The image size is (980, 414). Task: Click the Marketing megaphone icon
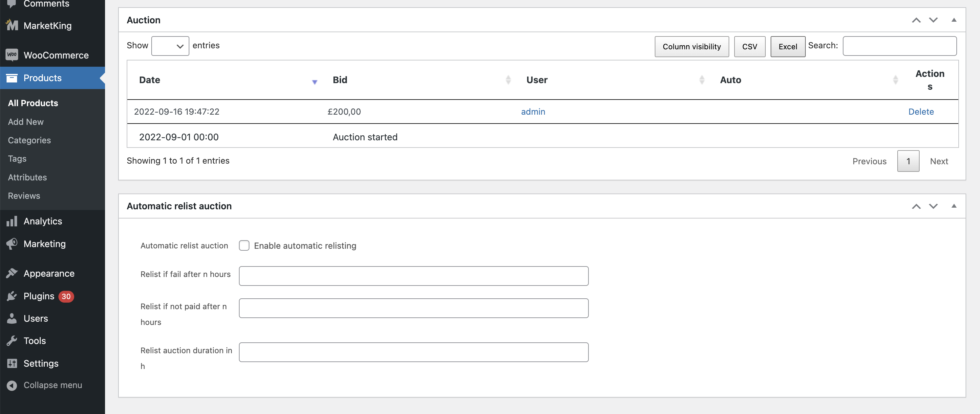click(x=12, y=244)
